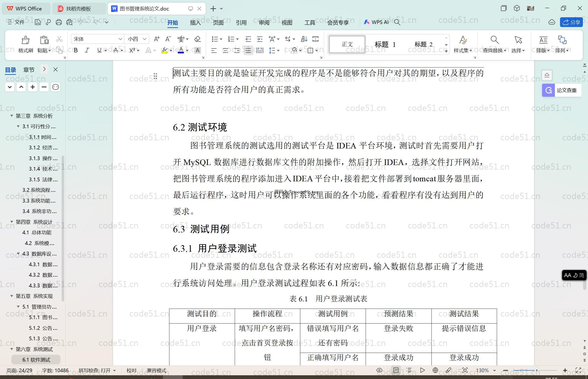The width and height of the screenshot is (588, 379).
Task: Click the Find and Replace magnifier icon
Action: click(494, 40)
